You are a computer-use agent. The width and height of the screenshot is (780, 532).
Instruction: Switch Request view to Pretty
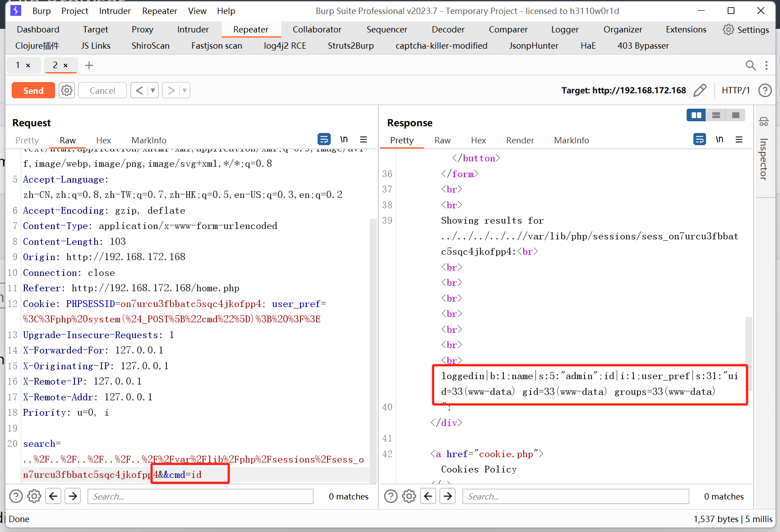[27, 140]
